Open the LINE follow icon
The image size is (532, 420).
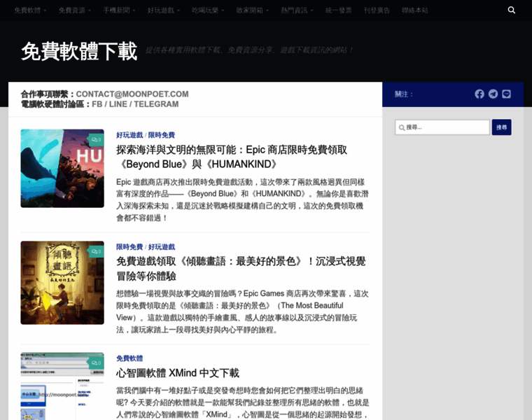pos(506,94)
